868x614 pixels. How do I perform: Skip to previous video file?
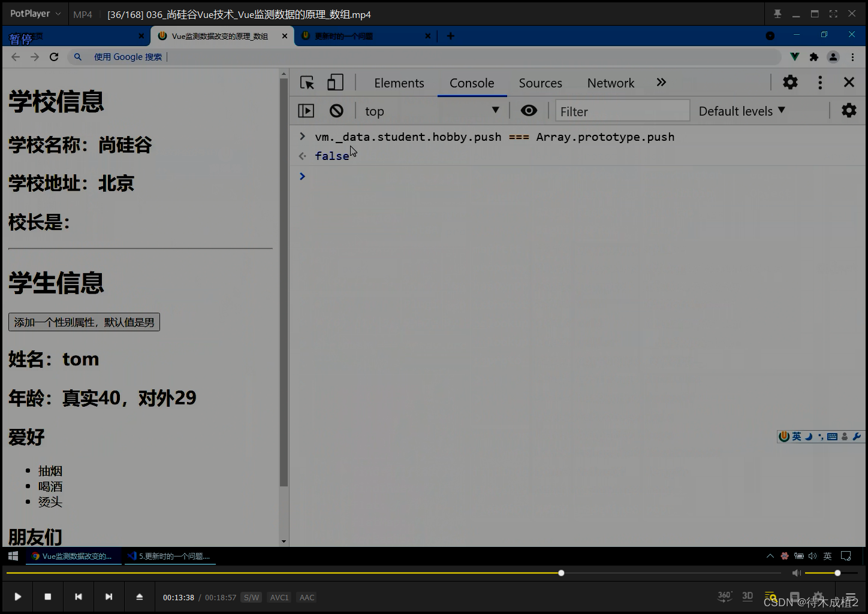click(79, 597)
